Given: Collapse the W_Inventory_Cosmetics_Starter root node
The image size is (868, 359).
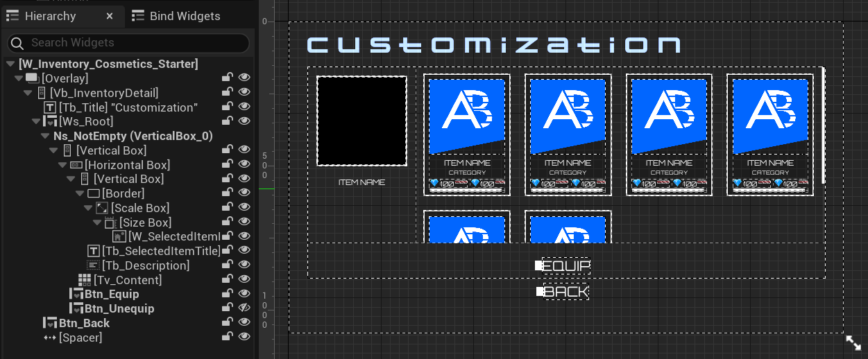Looking at the screenshot, I should point(10,64).
